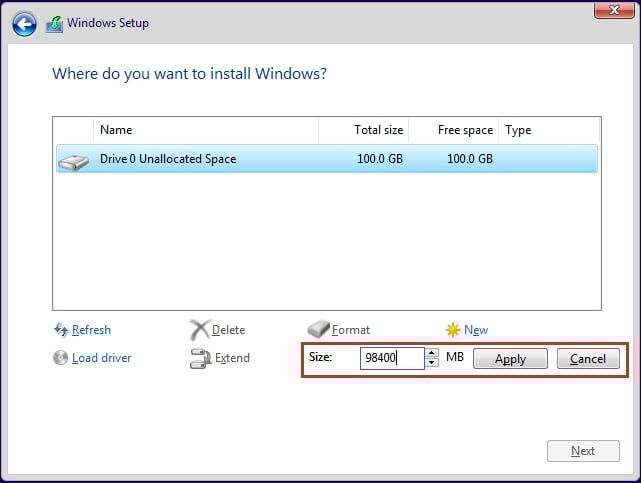Click into the Size input field
The width and height of the screenshot is (641, 483).
(392, 358)
